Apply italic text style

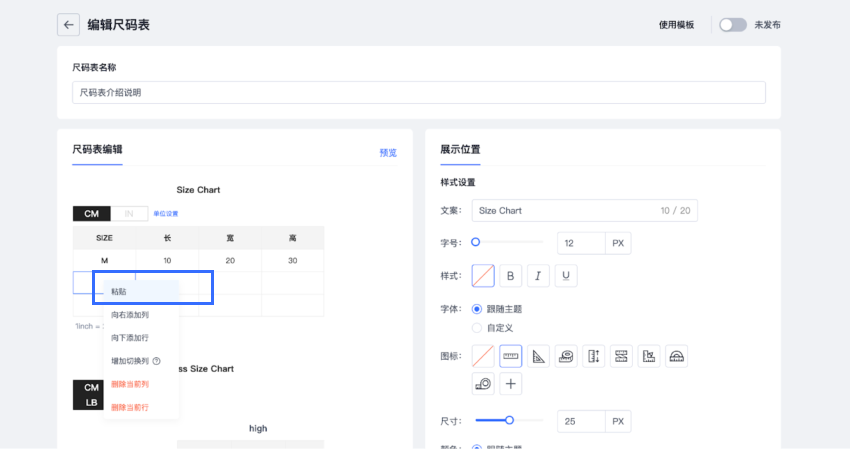click(538, 276)
